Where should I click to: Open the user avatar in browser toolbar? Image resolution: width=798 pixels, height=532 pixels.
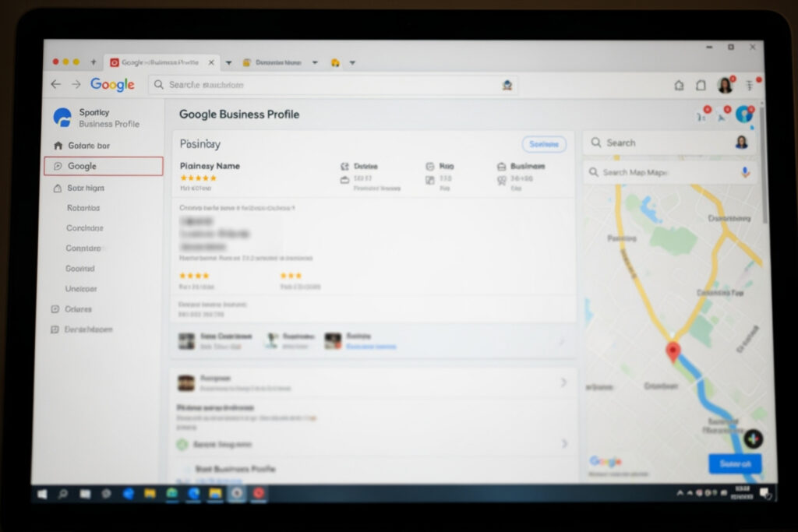click(x=725, y=85)
